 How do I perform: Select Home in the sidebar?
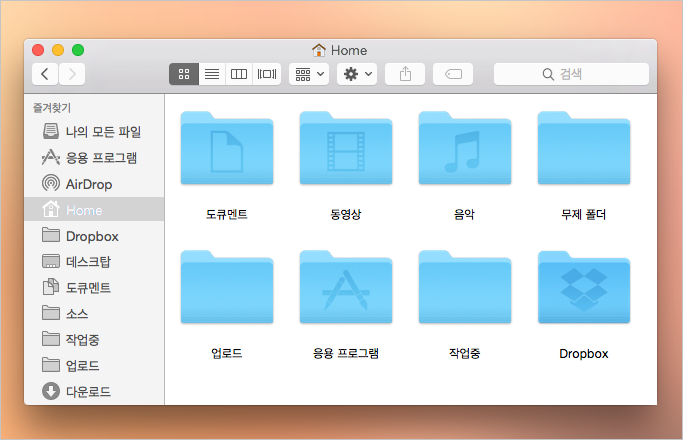tap(95, 210)
